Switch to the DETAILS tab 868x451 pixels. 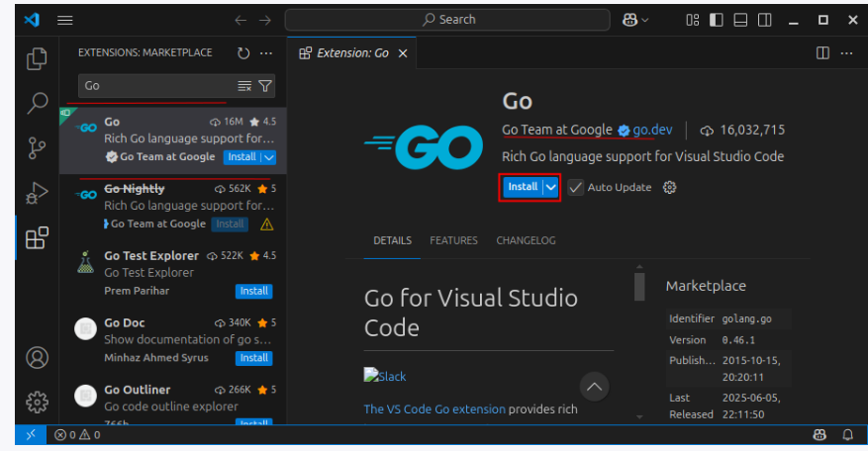(392, 240)
